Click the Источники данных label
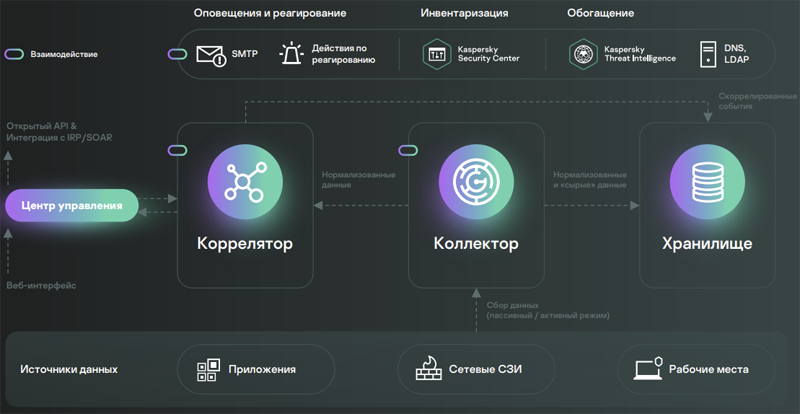This screenshot has width=800, height=414. click(69, 369)
